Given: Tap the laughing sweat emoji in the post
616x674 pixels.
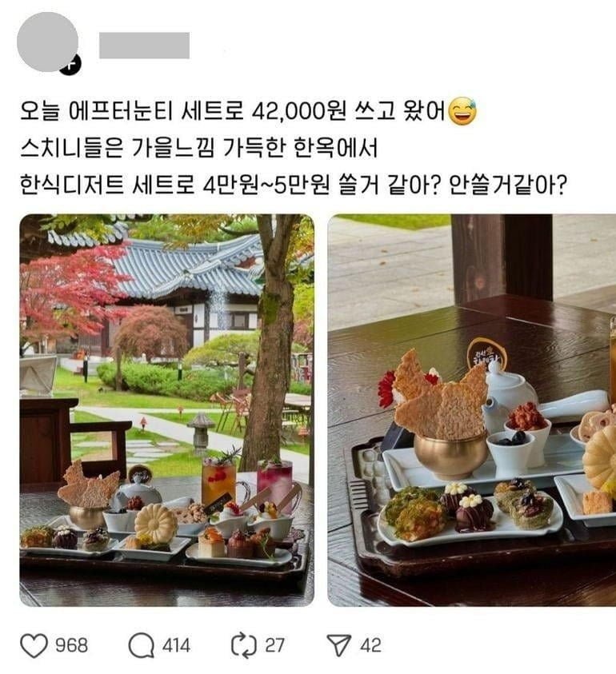Looking at the screenshot, I should (462, 111).
